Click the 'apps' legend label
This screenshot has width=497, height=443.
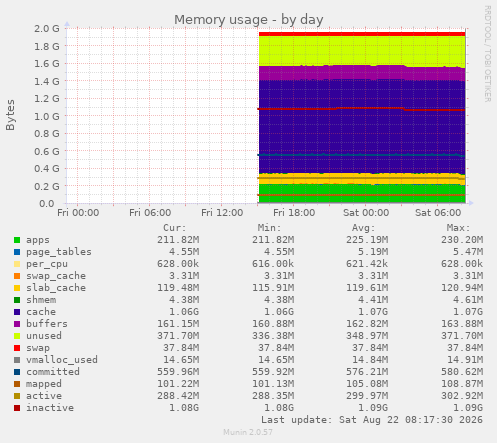[x=38, y=240]
